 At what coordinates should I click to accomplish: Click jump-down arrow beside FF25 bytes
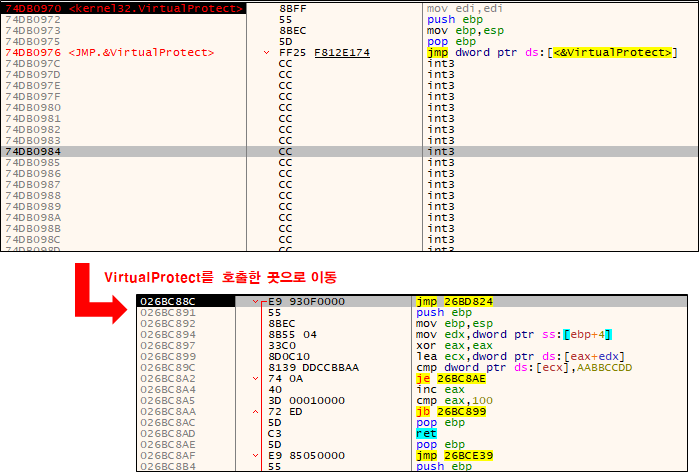[266, 53]
